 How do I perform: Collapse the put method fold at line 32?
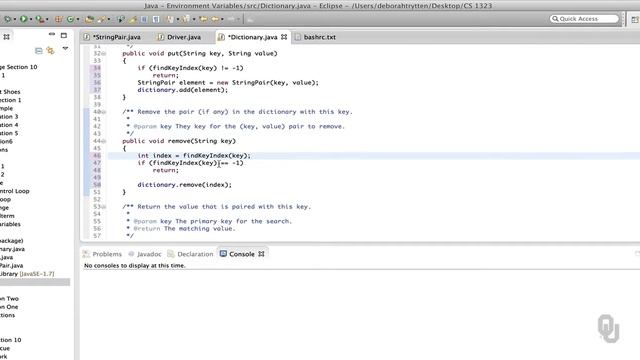(x=104, y=53)
